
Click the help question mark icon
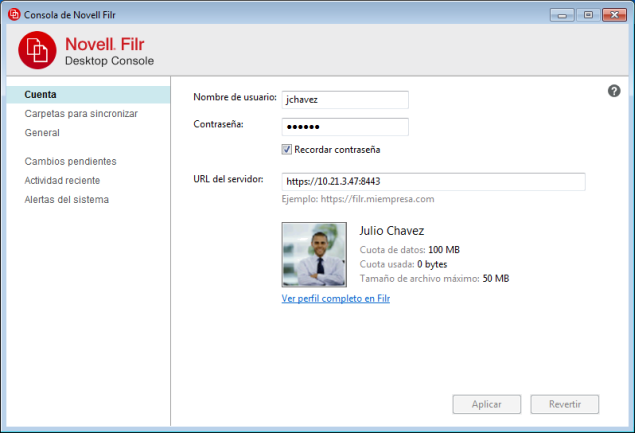tap(615, 91)
